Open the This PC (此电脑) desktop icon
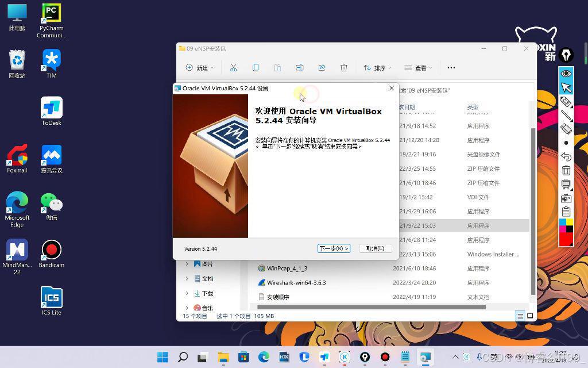This screenshot has width=588, height=368. tap(17, 17)
